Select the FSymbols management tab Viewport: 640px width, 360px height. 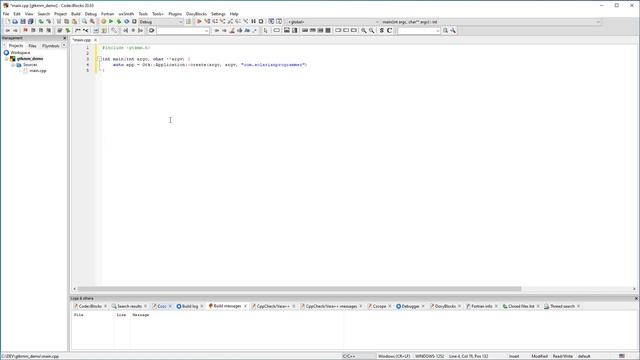50,46
